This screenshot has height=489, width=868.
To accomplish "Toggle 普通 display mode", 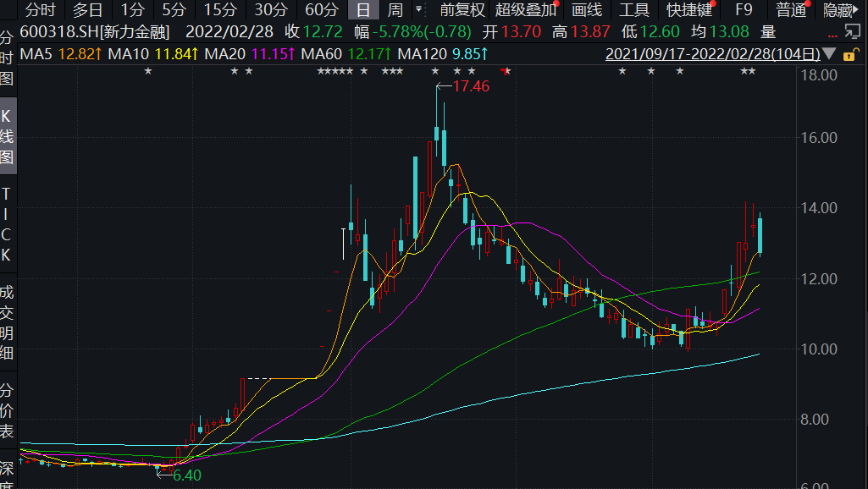I will [791, 10].
